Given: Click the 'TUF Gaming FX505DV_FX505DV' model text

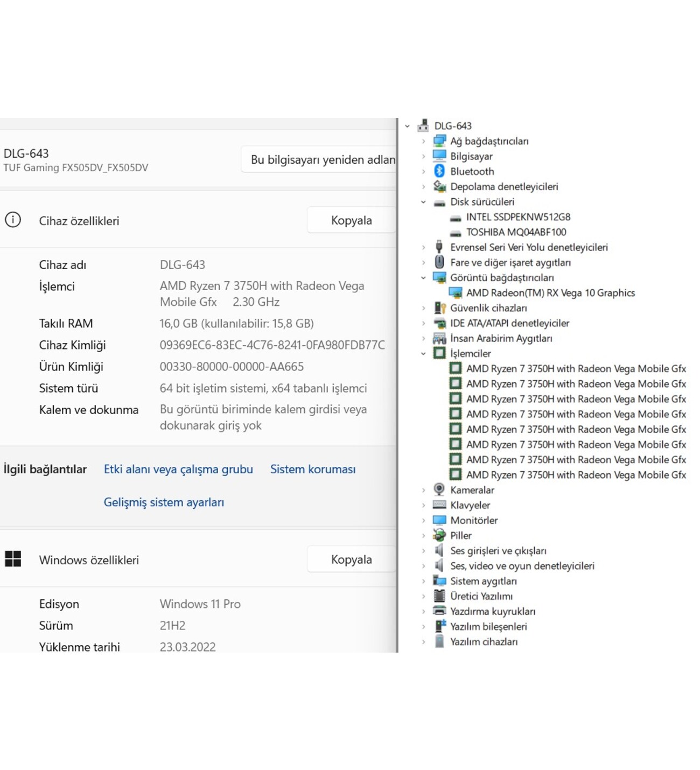Looking at the screenshot, I should (75, 167).
